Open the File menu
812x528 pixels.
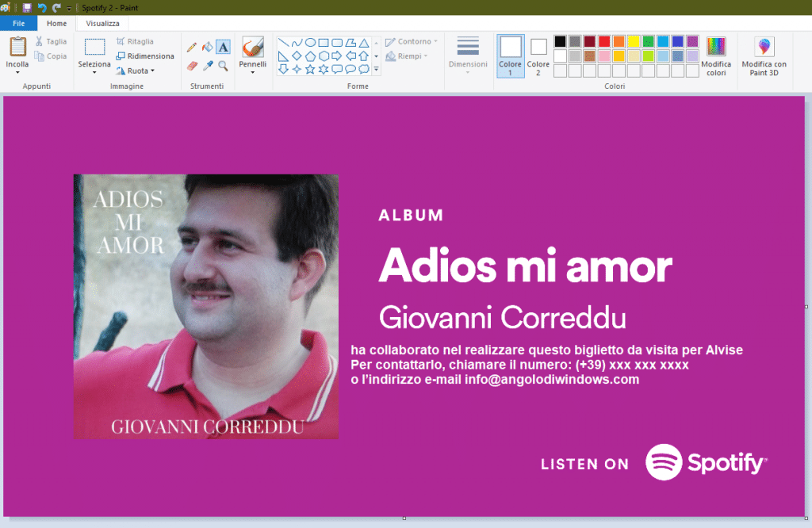click(x=19, y=23)
